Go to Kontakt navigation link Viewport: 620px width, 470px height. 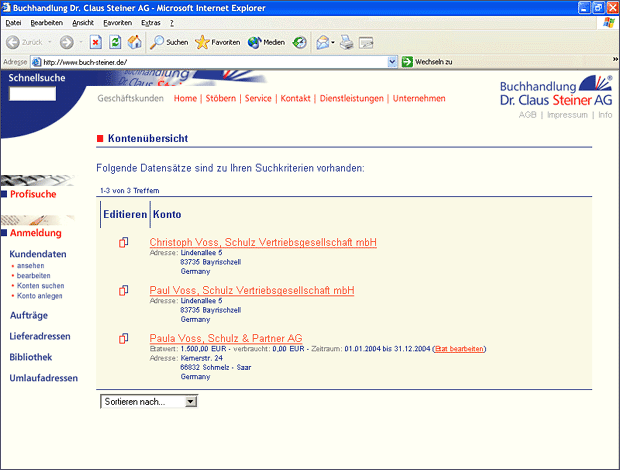pyautogui.click(x=295, y=98)
